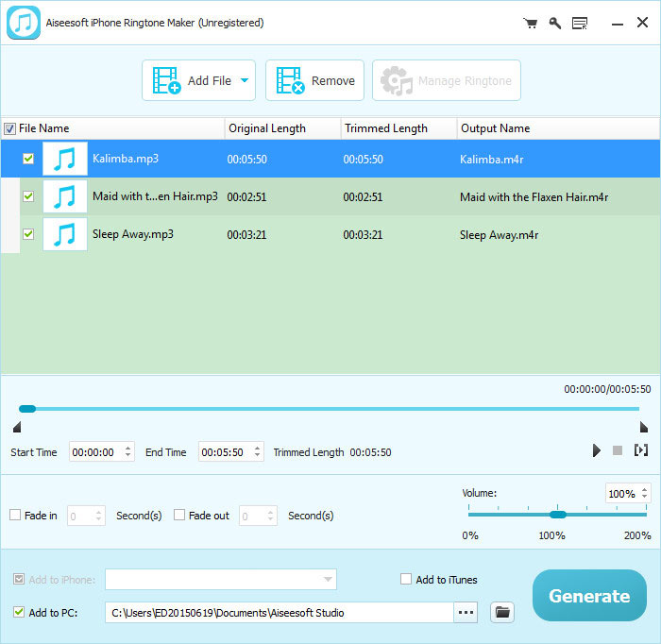The height and width of the screenshot is (644, 661).
Task: Click the Fade in seconds spinner
Action: tap(98, 516)
